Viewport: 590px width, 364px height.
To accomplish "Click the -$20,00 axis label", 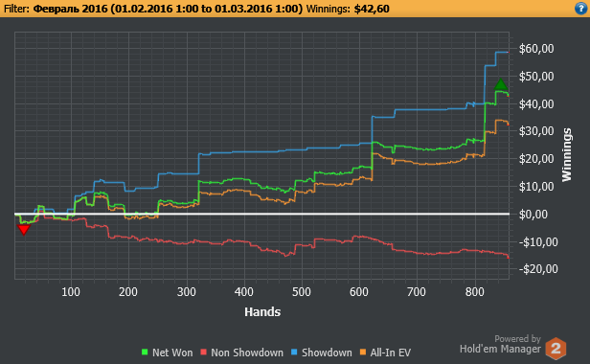I will (x=538, y=269).
